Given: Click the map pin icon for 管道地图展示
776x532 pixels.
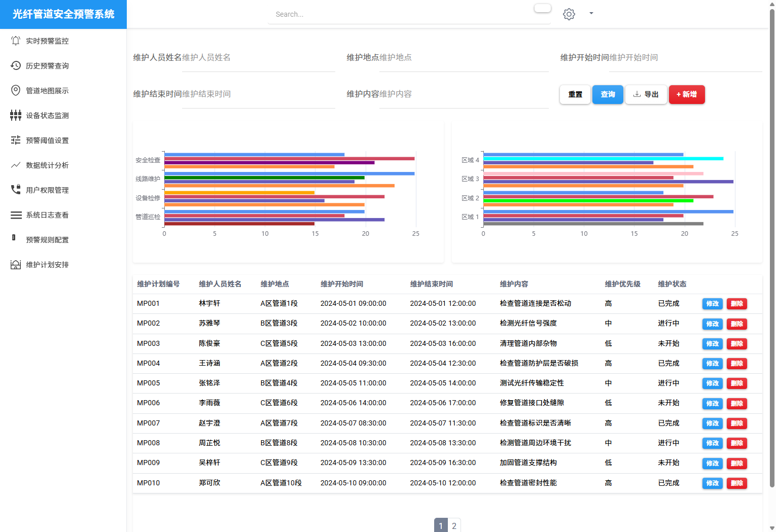Looking at the screenshot, I should pyautogui.click(x=16, y=90).
